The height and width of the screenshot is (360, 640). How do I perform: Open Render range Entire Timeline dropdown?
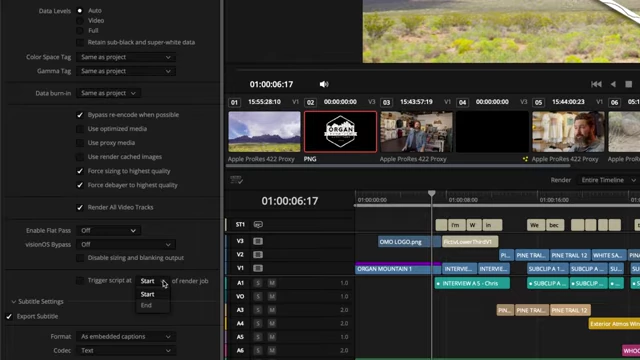pyautogui.click(x=608, y=180)
